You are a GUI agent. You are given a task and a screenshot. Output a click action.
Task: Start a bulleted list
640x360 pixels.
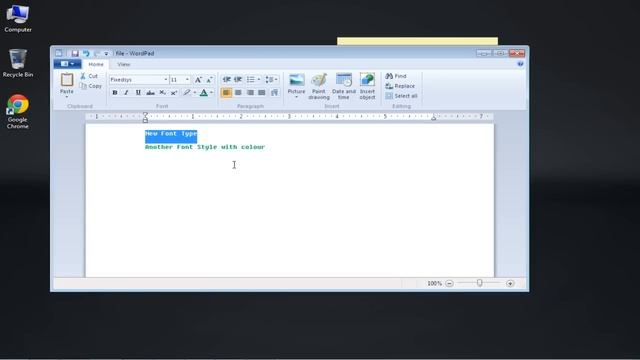[250, 80]
